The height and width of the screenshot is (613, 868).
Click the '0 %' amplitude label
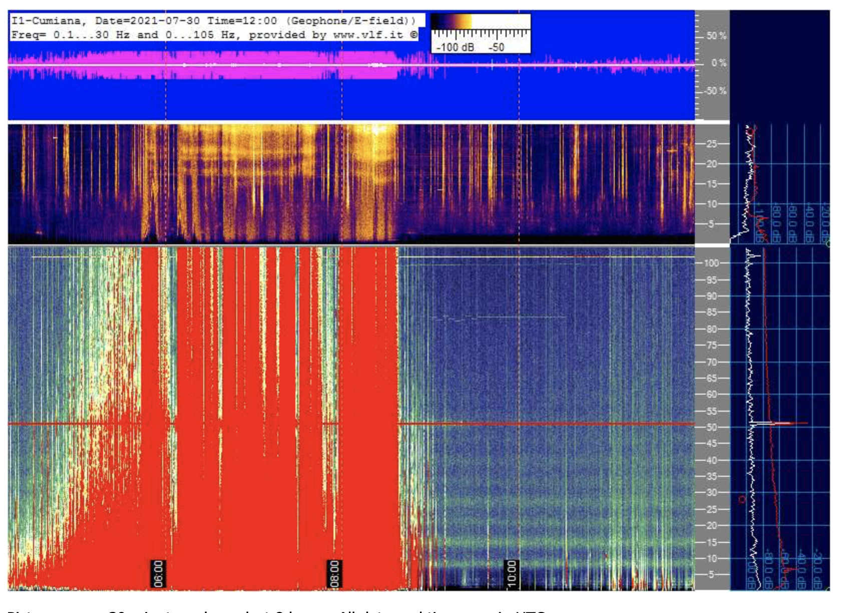[719, 63]
